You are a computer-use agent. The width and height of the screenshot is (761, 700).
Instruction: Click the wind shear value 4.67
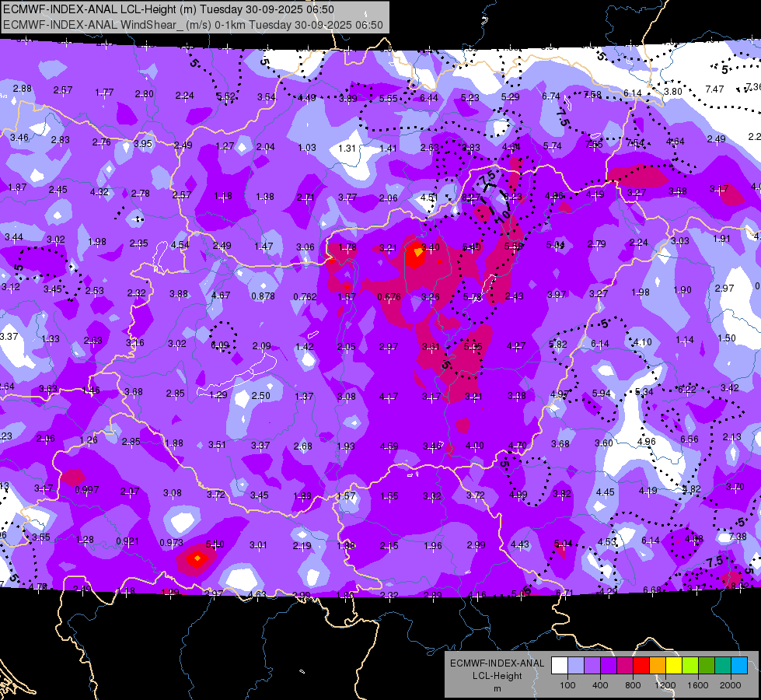(x=221, y=295)
